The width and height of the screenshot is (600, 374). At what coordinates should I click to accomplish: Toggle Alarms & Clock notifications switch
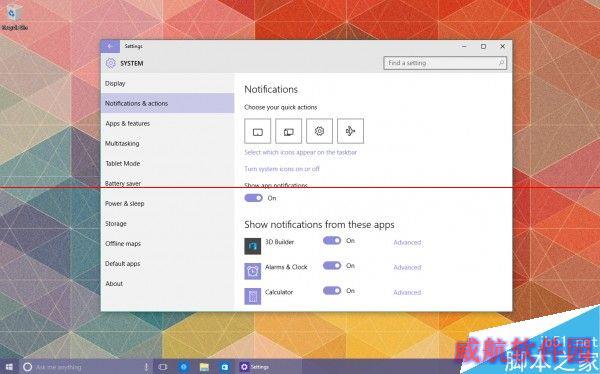tap(332, 266)
